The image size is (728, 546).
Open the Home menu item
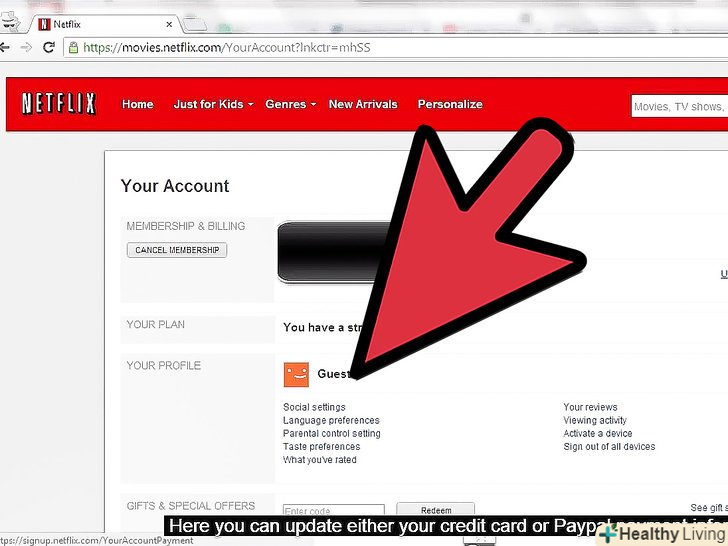click(137, 104)
